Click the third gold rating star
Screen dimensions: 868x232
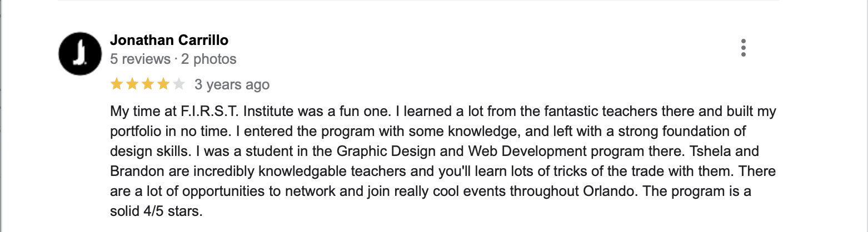(148, 84)
